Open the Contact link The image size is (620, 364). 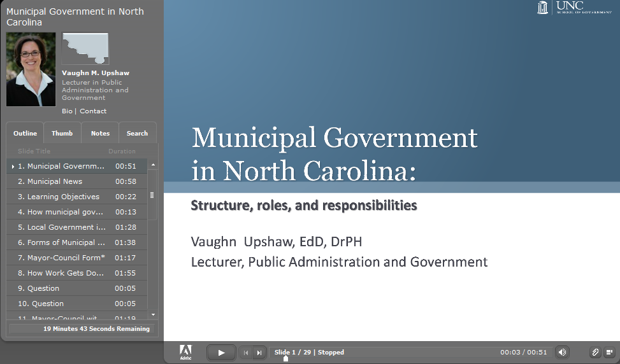pyautogui.click(x=93, y=111)
